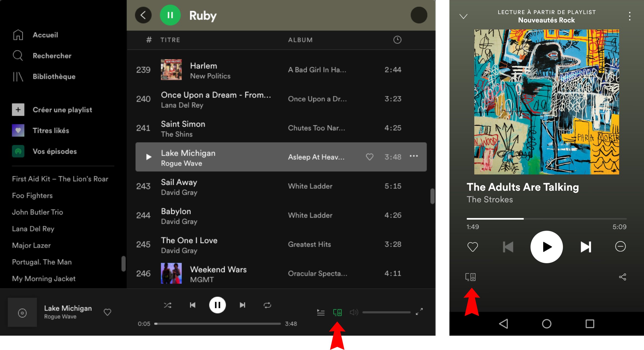Toggle repeat in desktop player

(x=267, y=305)
